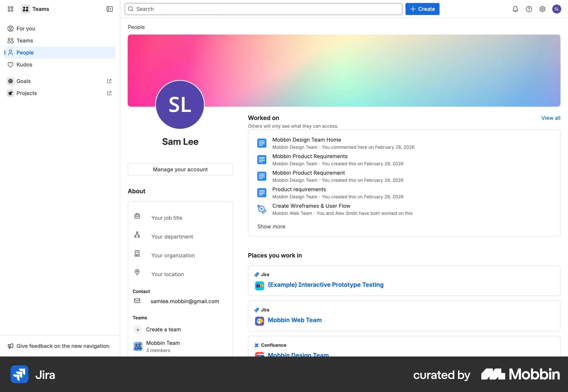
Task: Click the blue Create button
Action: point(422,9)
